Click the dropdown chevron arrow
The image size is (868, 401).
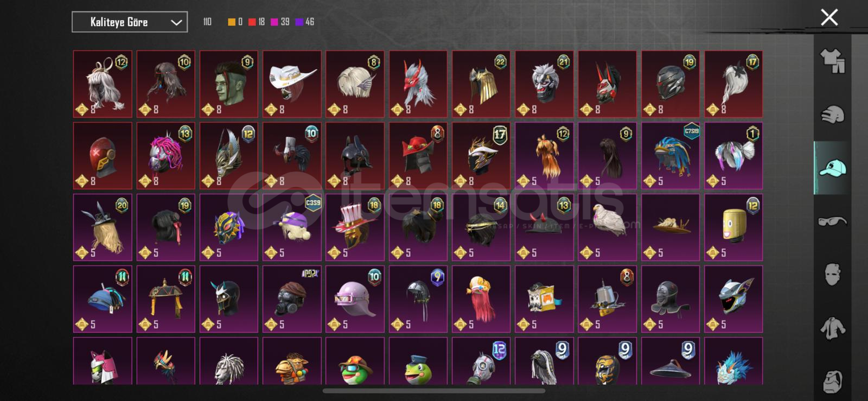(176, 22)
